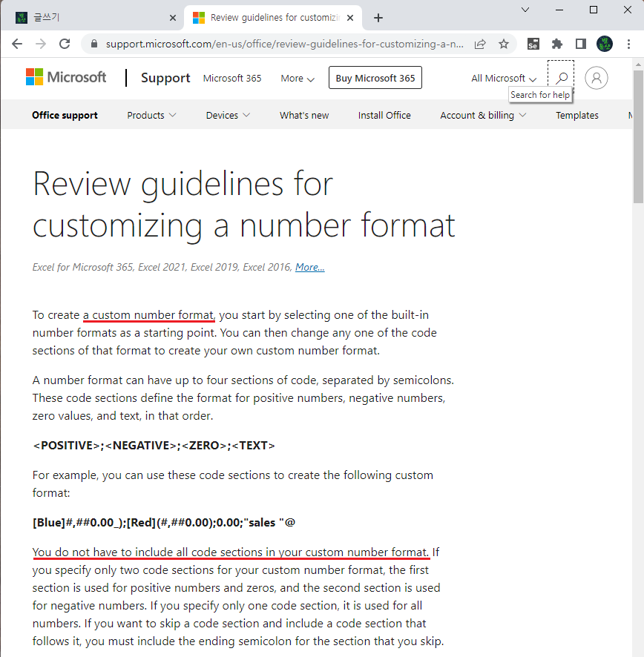Toggle the browser side panel
The image size is (644, 657).
click(581, 44)
